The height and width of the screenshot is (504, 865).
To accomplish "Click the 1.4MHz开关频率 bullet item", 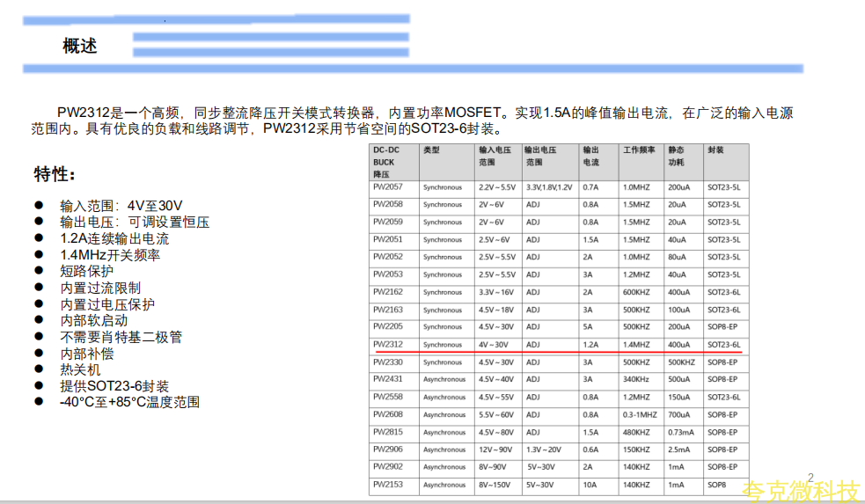I will pyautogui.click(x=110, y=255).
